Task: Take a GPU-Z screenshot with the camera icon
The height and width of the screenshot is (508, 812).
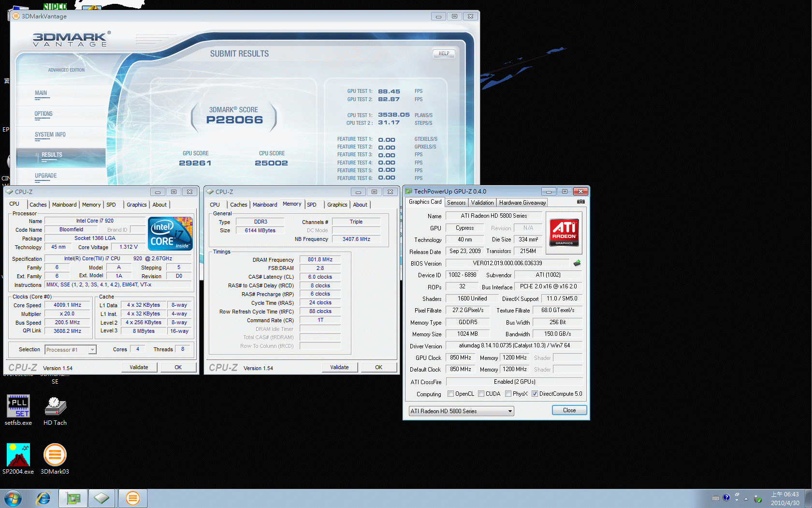Action: click(581, 202)
